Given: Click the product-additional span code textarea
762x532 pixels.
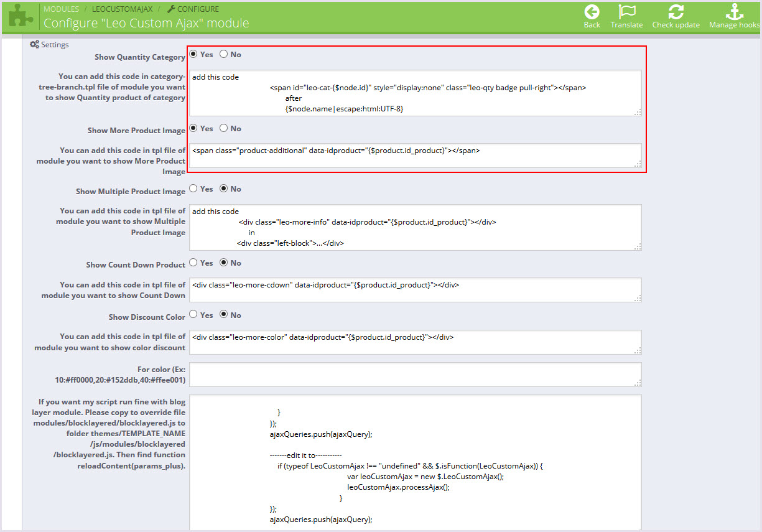Looking at the screenshot, I should (x=415, y=156).
